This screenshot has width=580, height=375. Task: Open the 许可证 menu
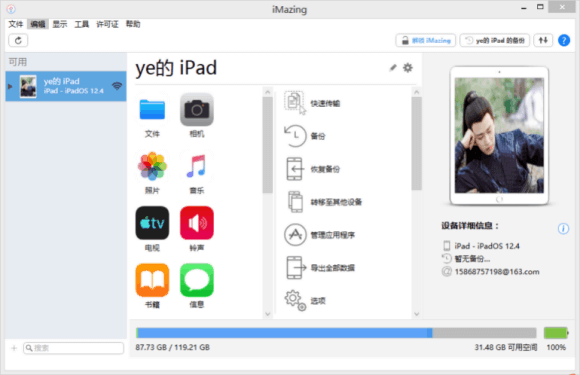(107, 24)
